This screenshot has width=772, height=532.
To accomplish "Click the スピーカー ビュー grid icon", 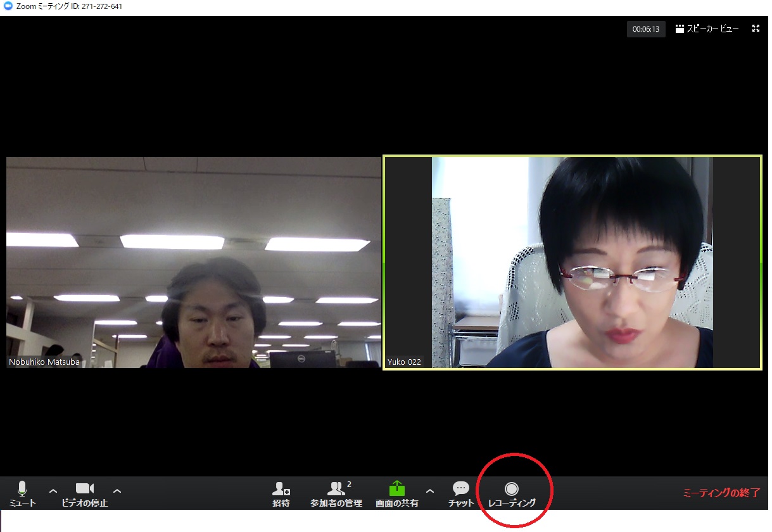I will (x=680, y=29).
